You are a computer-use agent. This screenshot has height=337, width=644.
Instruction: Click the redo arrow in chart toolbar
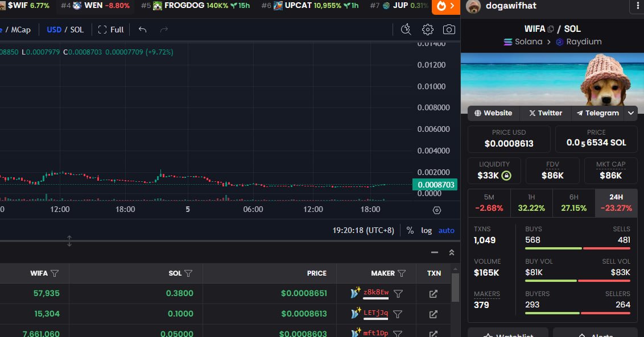(x=164, y=30)
